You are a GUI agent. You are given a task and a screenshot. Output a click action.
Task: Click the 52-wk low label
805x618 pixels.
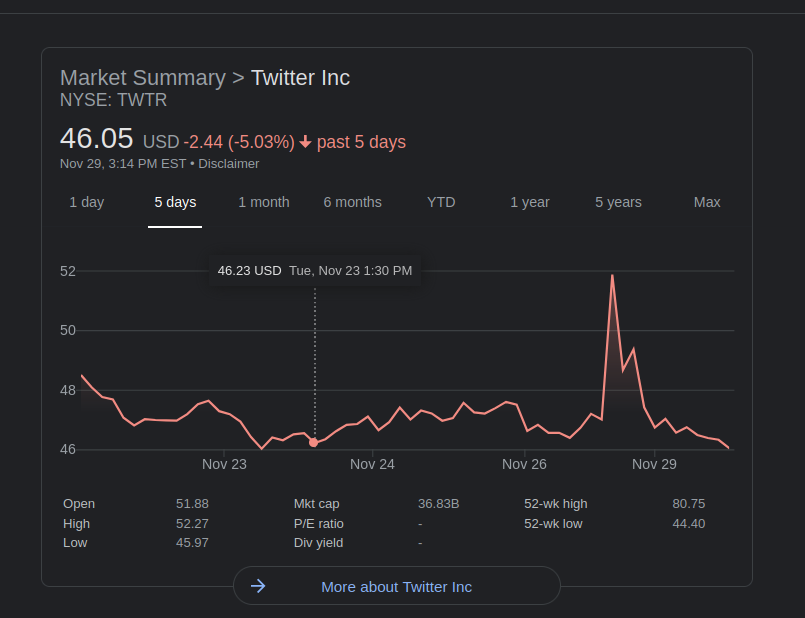pos(553,524)
